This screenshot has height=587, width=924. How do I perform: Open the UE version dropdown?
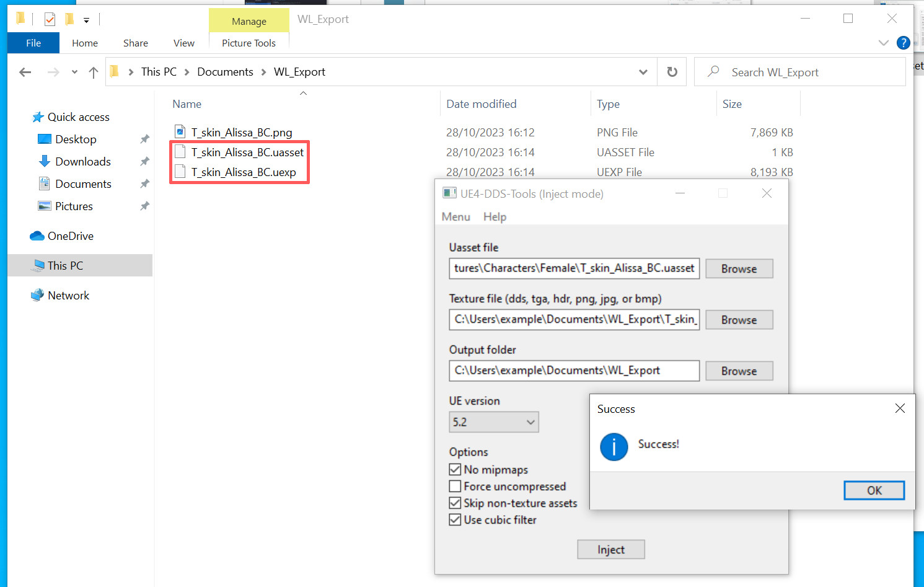point(493,422)
